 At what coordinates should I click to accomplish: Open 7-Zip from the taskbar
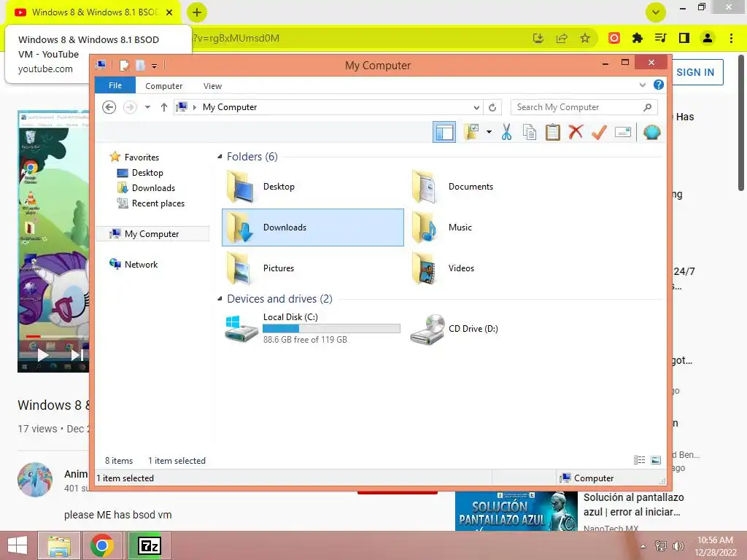pyautogui.click(x=149, y=545)
